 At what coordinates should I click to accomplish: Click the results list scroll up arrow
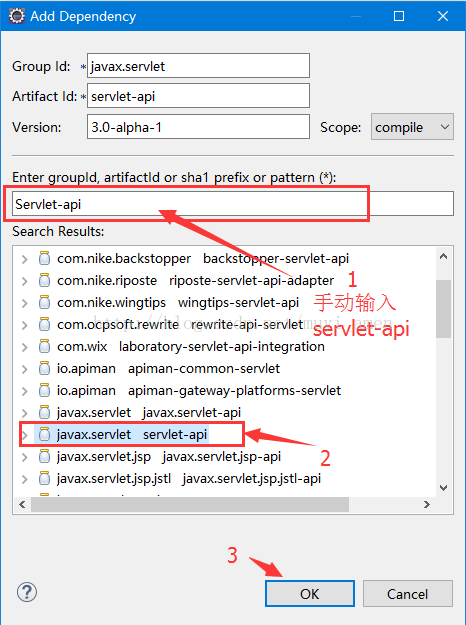click(443, 256)
